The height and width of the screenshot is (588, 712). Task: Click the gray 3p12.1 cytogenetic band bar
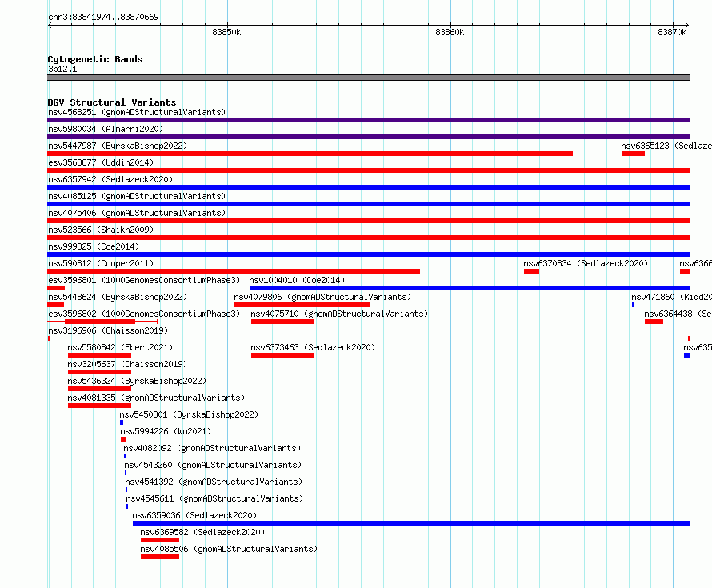click(368, 78)
